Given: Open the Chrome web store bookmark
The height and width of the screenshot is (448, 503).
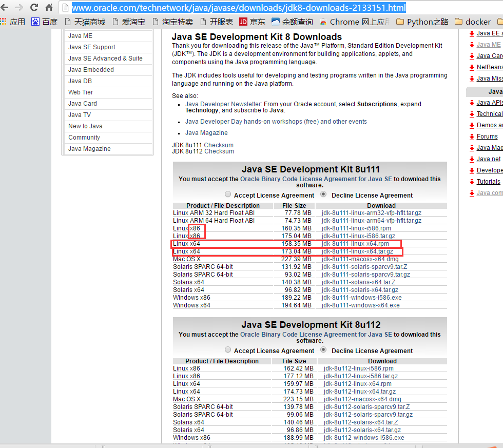Looking at the screenshot, I should tap(355, 22).
